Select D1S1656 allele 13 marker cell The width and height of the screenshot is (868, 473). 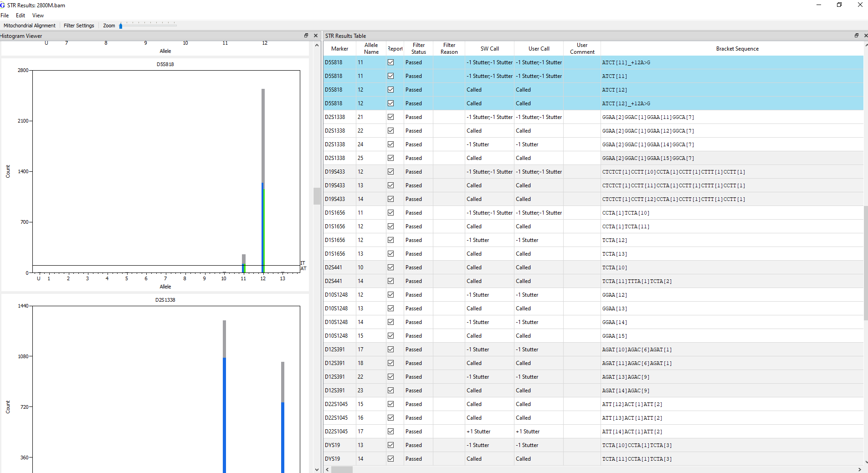339,254
